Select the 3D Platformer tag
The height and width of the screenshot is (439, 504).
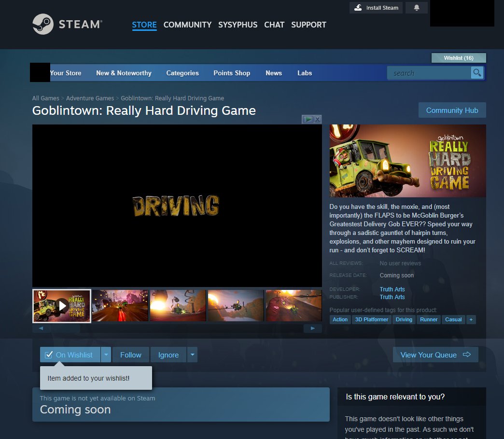(x=372, y=319)
